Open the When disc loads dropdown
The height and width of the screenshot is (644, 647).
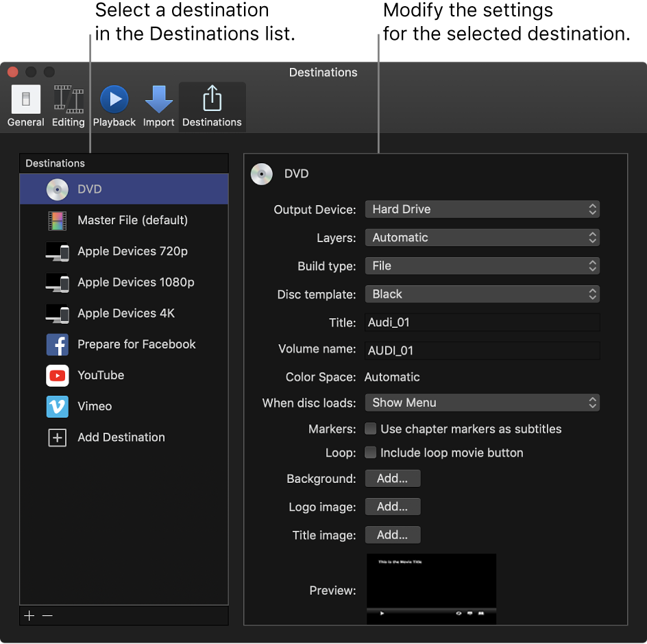(482, 403)
